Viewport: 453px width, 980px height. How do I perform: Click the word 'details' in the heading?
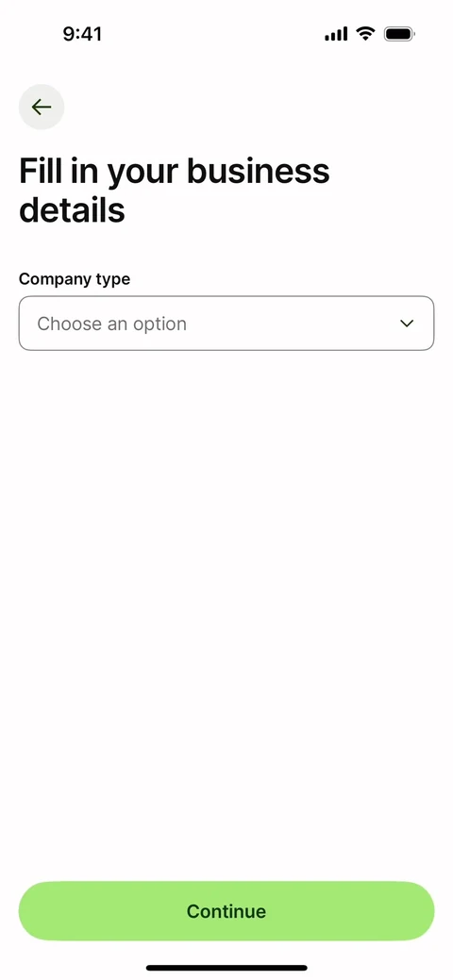(x=72, y=210)
